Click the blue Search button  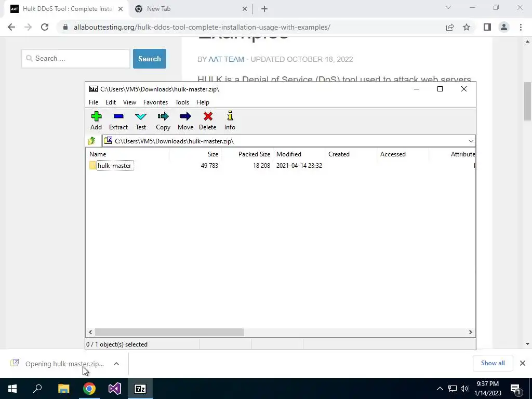click(x=150, y=59)
